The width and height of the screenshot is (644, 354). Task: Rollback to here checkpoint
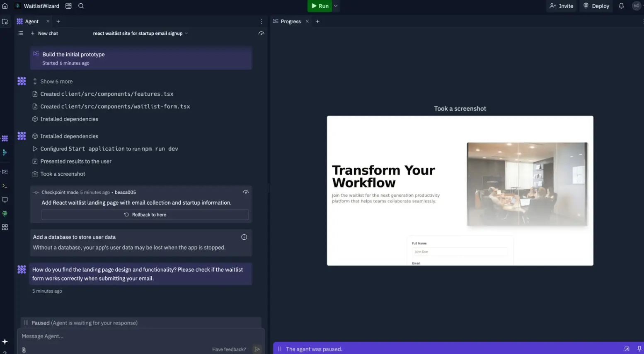[x=145, y=214]
